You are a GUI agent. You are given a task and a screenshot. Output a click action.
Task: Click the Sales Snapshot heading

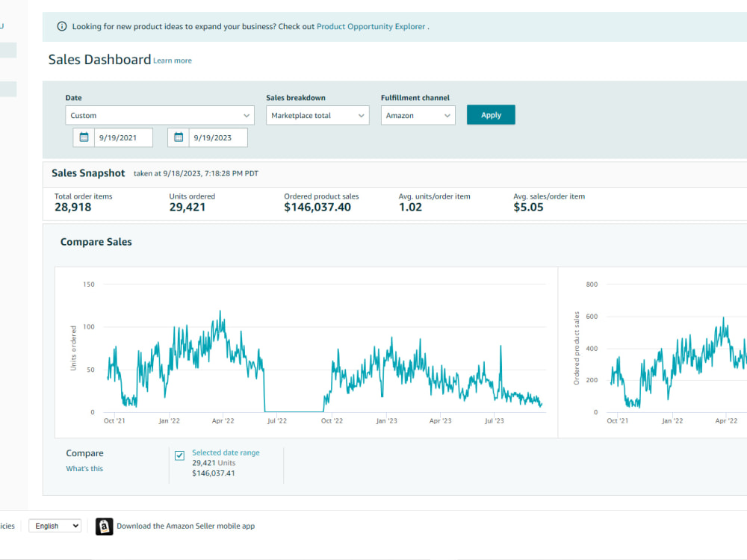(x=88, y=173)
